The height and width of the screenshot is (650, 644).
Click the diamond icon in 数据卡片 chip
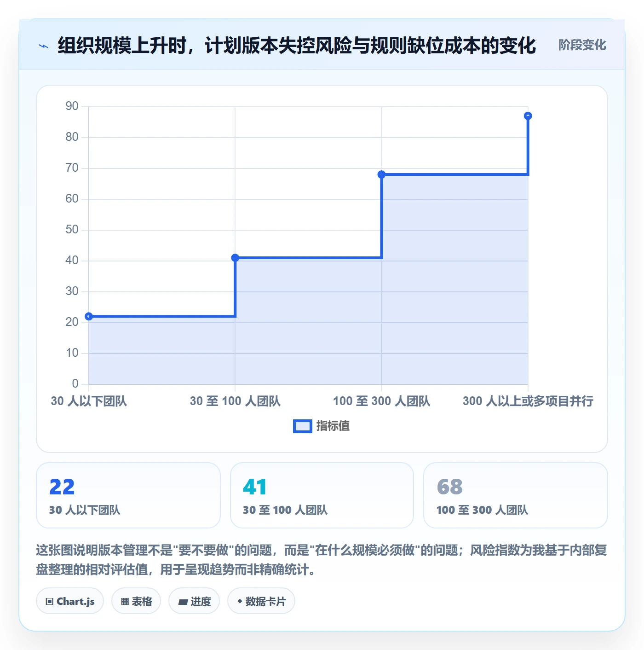click(x=240, y=601)
